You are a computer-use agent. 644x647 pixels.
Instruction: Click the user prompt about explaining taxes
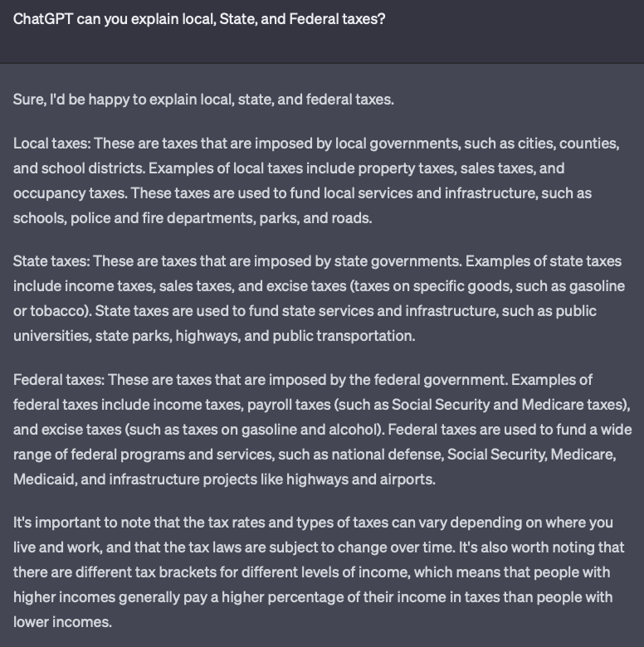(x=199, y=19)
